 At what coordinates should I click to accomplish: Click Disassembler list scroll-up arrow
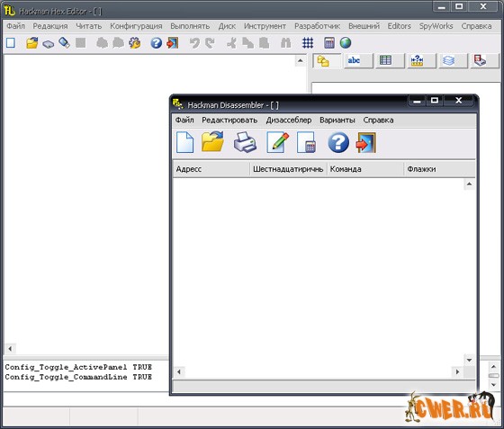[469, 184]
